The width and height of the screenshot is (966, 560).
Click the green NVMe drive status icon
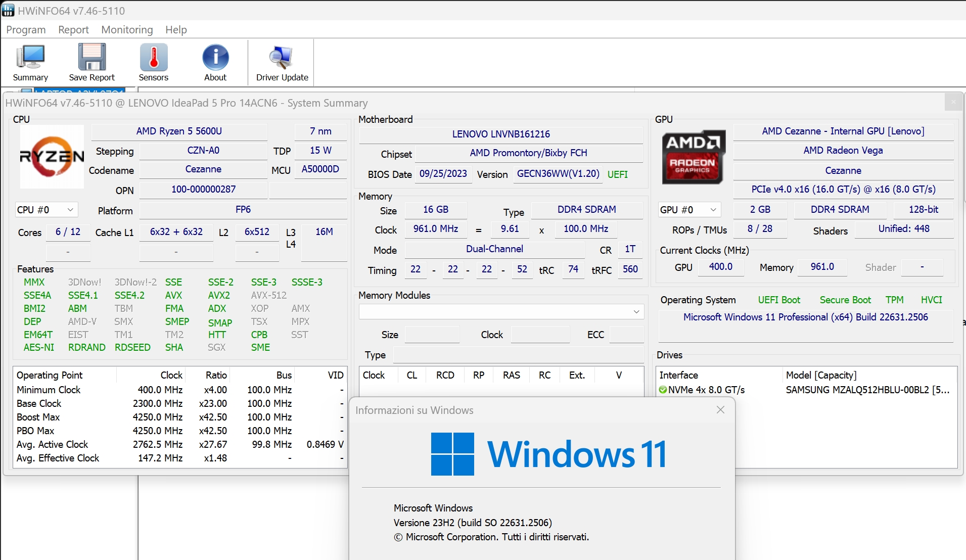(x=663, y=390)
